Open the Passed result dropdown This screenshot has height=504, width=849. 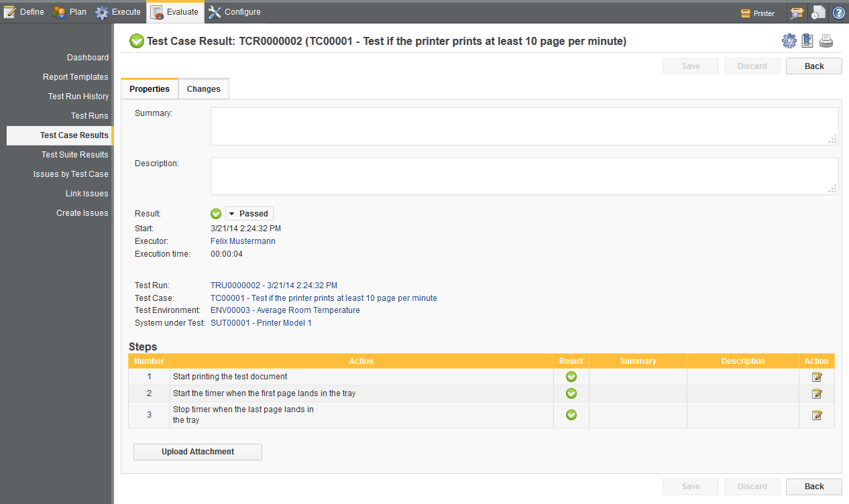click(x=249, y=214)
